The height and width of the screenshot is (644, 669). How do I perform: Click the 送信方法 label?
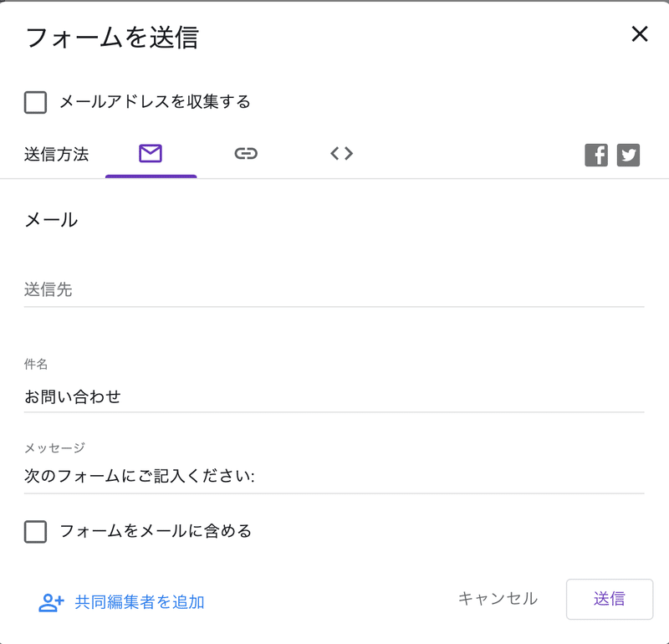tap(56, 155)
